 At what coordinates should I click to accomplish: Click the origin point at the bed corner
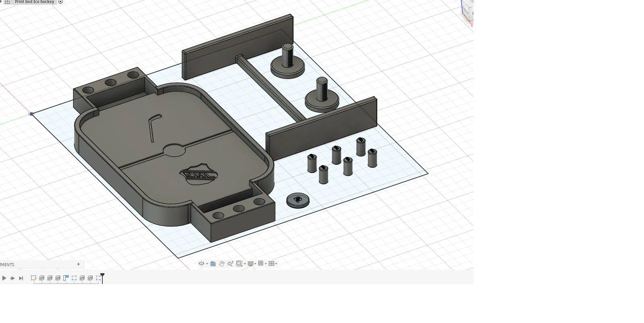[x=31, y=114]
